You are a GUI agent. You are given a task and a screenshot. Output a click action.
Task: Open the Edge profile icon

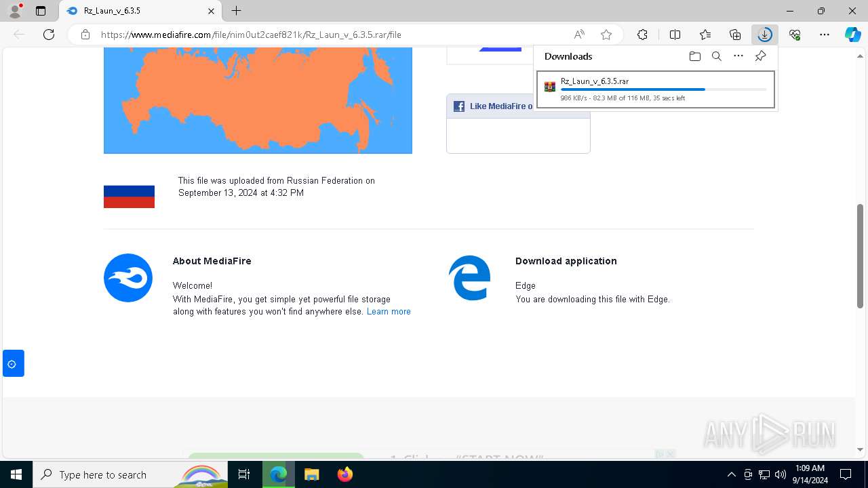point(14,11)
